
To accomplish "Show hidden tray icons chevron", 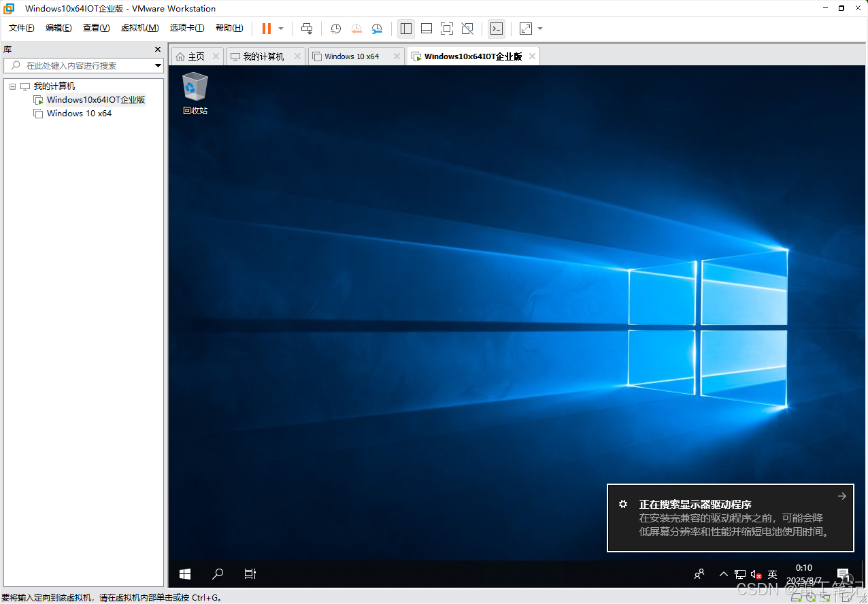I will (x=723, y=574).
